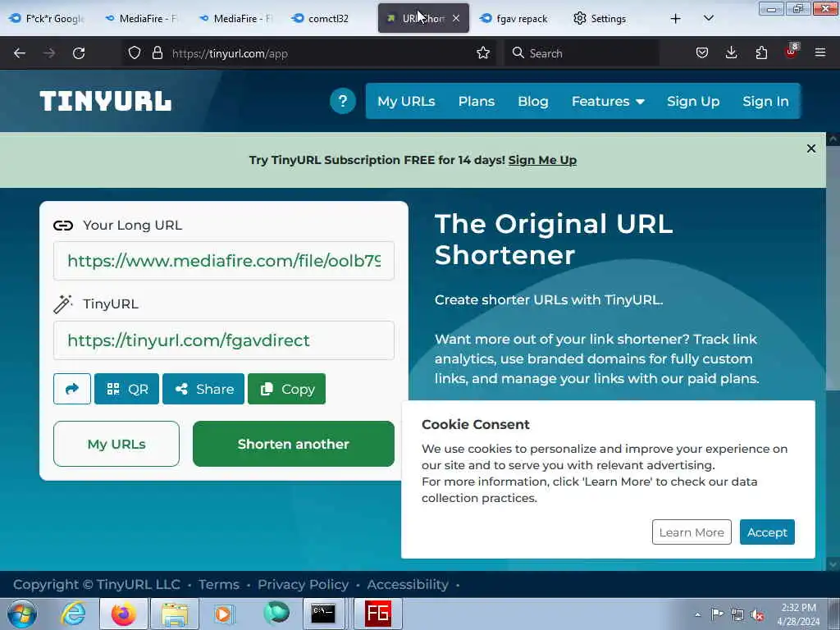
Task: Open the Windows Start menu
Action: tap(21, 614)
